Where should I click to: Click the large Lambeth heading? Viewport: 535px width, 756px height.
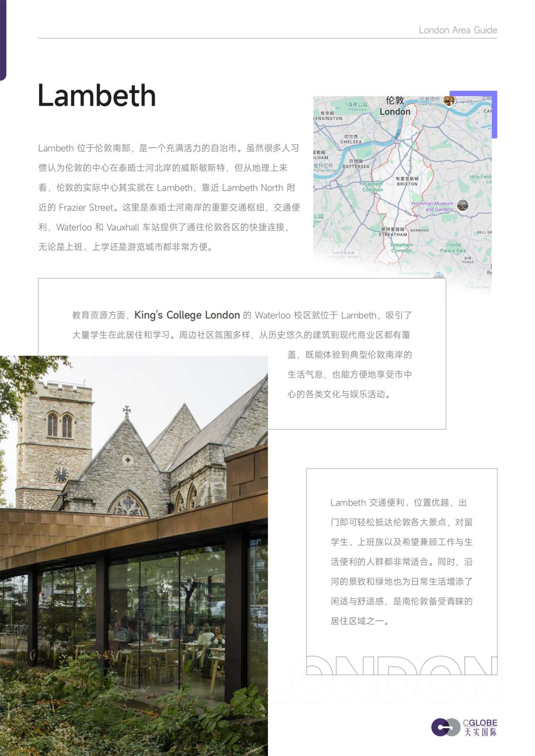click(97, 95)
